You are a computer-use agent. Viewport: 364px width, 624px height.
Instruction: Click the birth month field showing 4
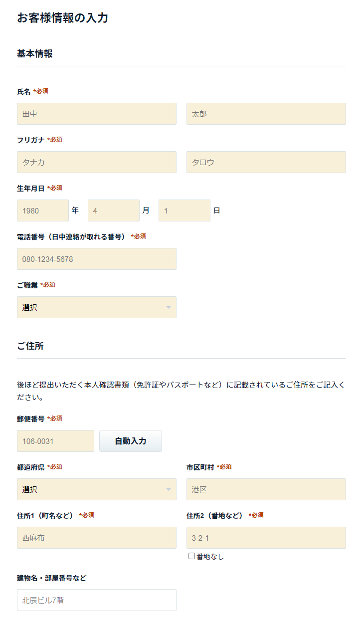pos(114,210)
